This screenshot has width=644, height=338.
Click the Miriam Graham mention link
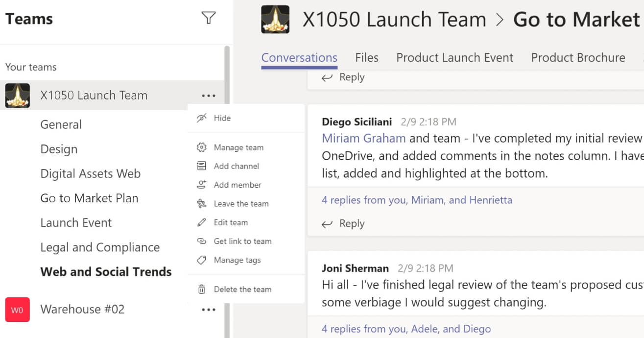tap(363, 139)
